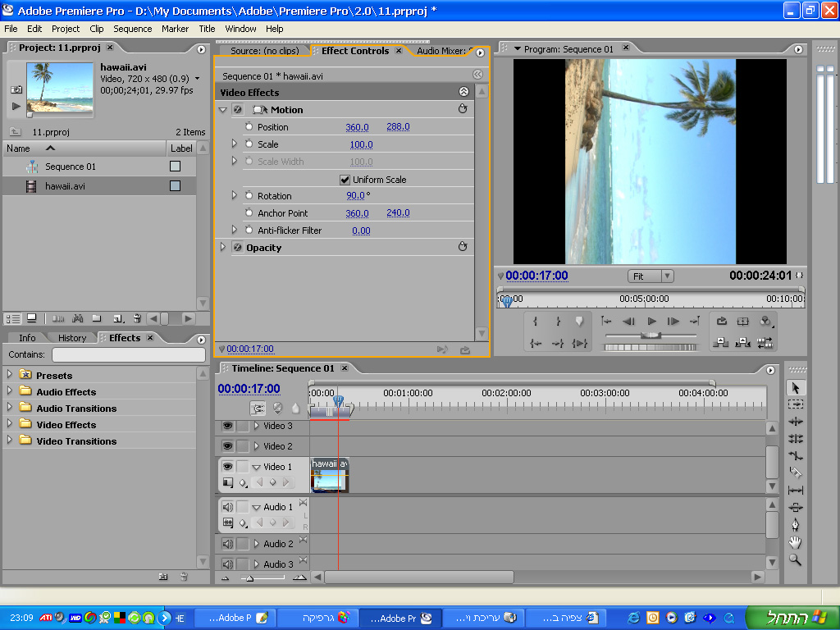
Task: Select the Pen tool
Action: [795, 525]
